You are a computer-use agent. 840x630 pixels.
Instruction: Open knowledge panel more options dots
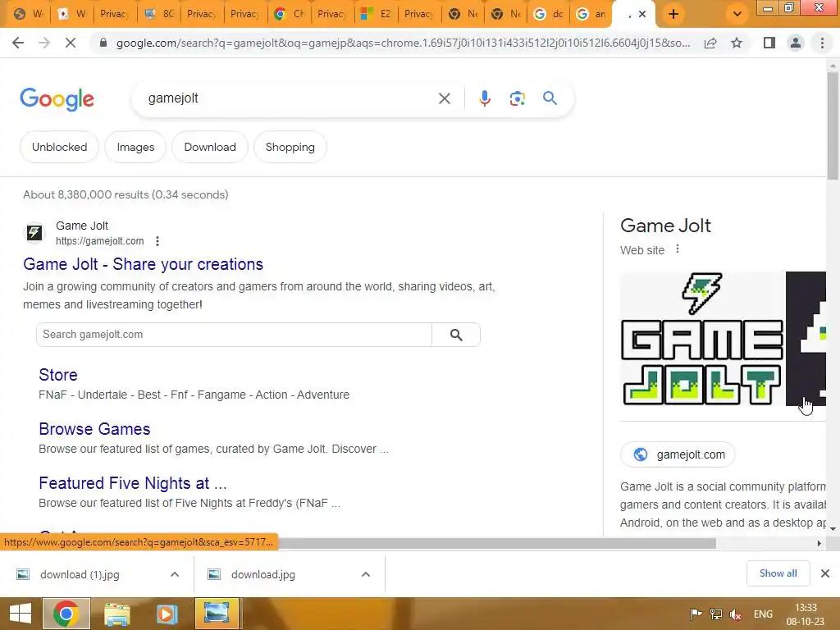pyautogui.click(x=678, y=249)
